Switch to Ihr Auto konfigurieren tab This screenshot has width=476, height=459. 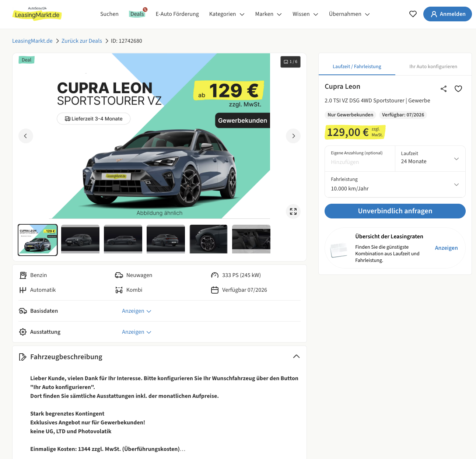(x=433, y=67)
